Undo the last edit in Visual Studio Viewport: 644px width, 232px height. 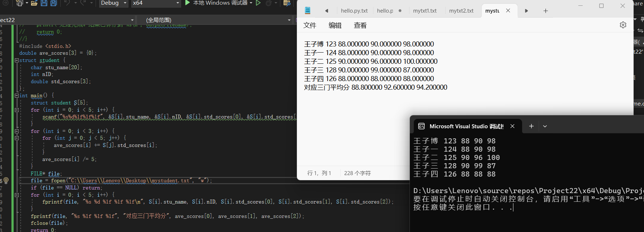[67, 3]
